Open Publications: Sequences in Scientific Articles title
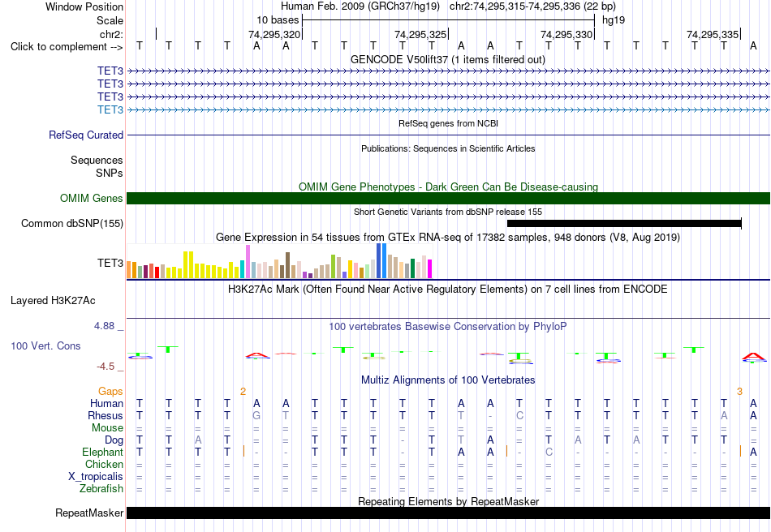The image size is (771, 532). [x=448, y=148]
